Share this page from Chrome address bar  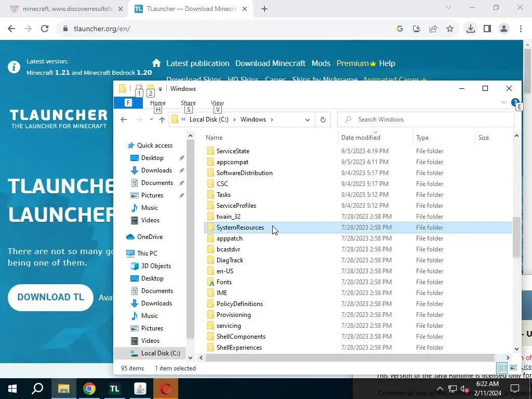tap(433, 29)
